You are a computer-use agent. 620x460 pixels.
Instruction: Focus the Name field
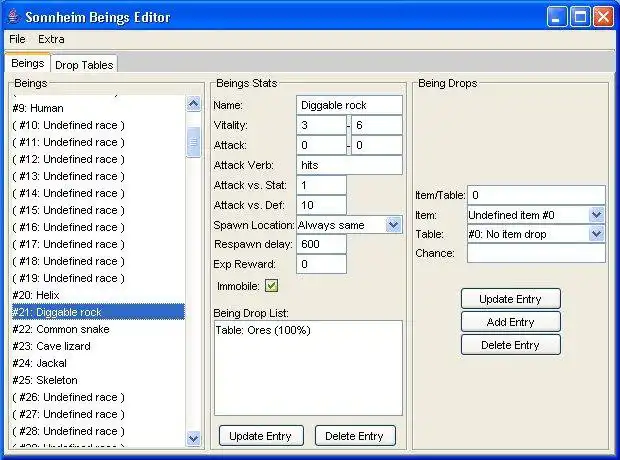pos(350,105)
